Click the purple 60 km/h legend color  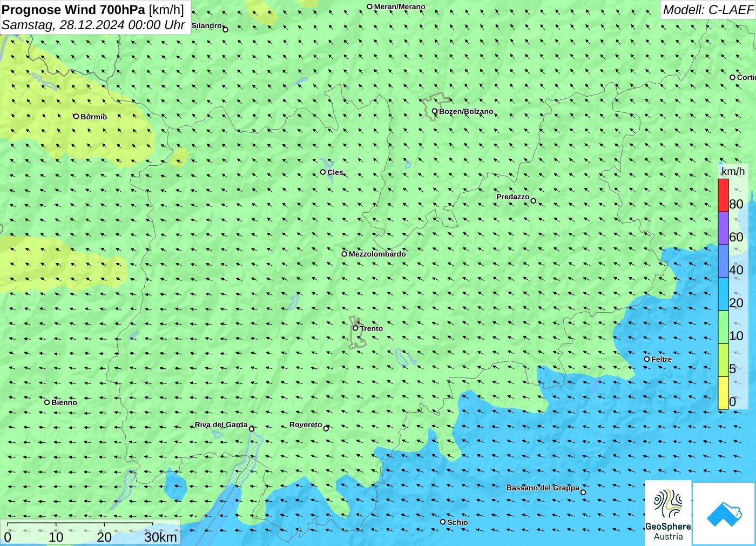pyautogui.click(x=723, y=228)
